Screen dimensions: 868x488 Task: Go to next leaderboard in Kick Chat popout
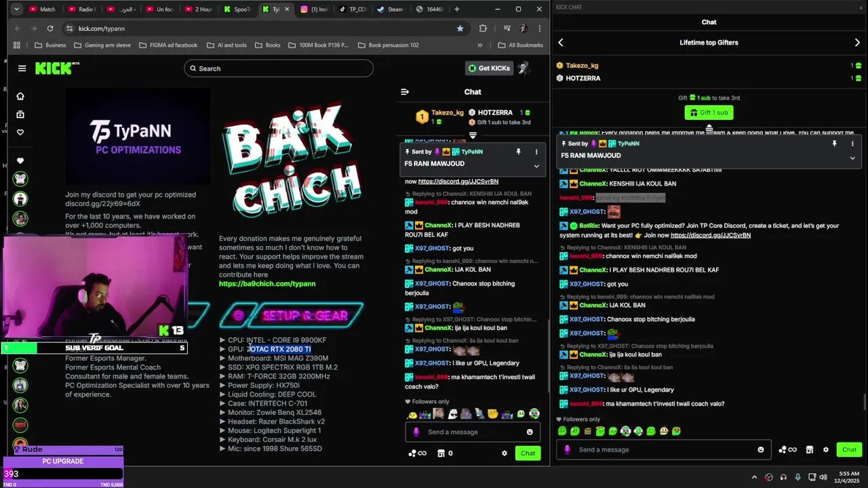point(857,43)
